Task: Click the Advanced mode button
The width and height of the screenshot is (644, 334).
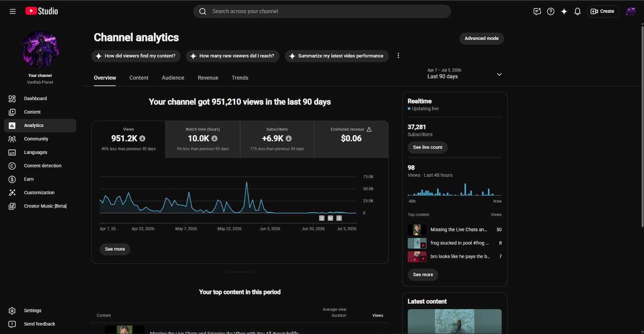Action: pyautogui.click(x=481, y=39)
